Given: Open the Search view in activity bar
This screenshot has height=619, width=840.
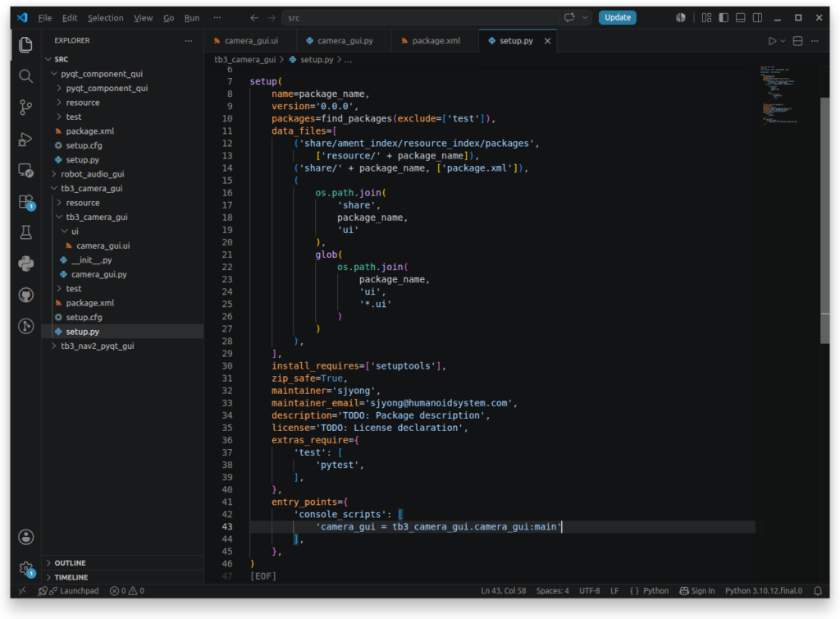Looking at the screenshot, I should click(x=25, y=76).
